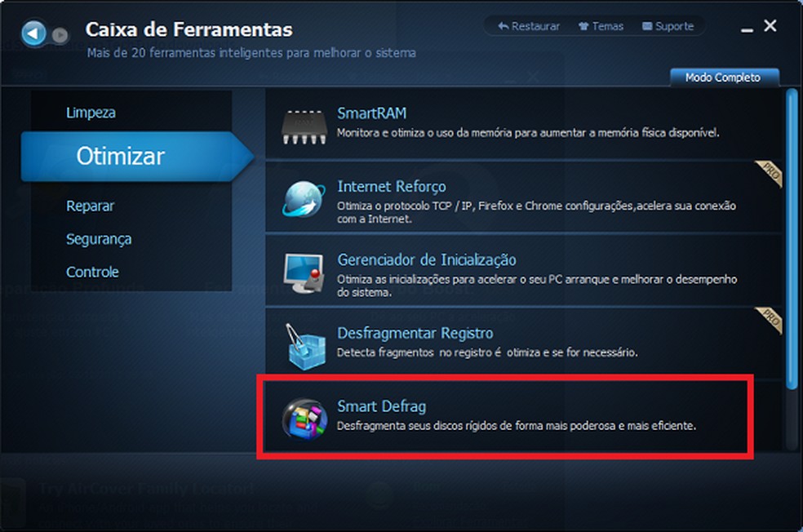Viewport: 803px width, 532px height.
Task: Open the Smart Defrag title link
Action: click(x=382, y=406)
